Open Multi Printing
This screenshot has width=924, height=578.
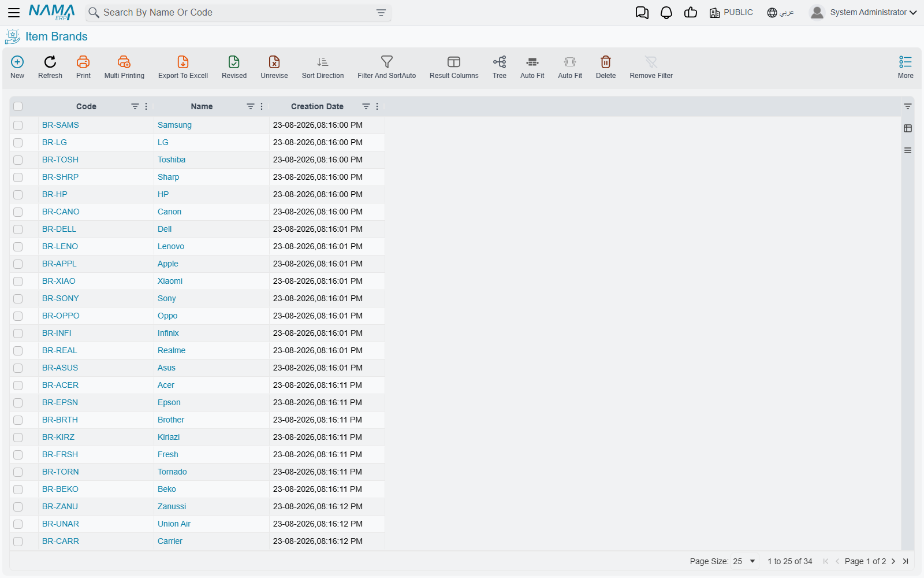(x=124, y=67)
